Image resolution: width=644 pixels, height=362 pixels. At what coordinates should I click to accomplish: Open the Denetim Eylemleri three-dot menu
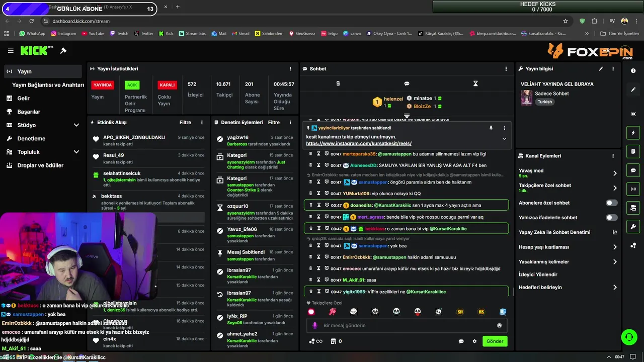coord(290,122)
